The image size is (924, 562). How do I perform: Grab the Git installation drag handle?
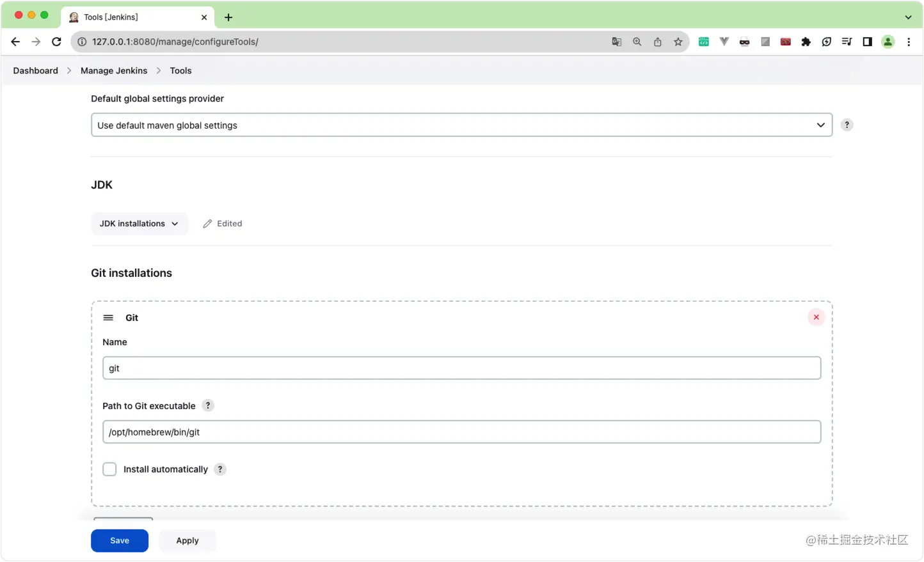[x=108, y=318]
